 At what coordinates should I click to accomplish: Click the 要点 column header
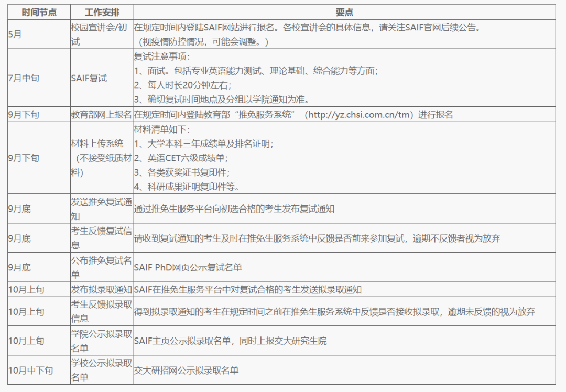click(344, 12)
